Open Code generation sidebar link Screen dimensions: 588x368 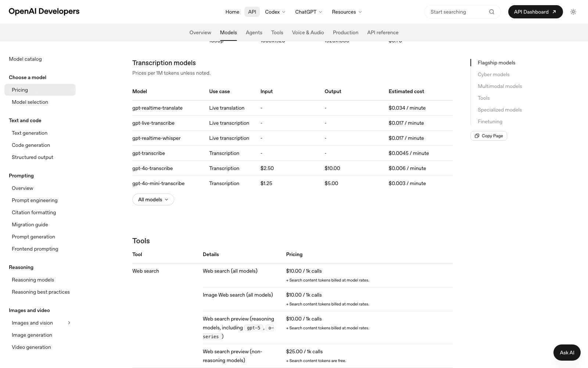(31, 145)
